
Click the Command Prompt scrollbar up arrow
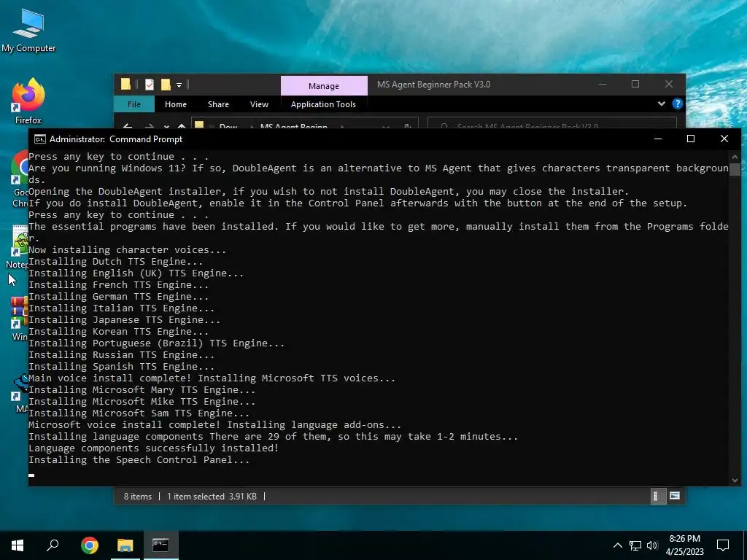tap(735, 157)
